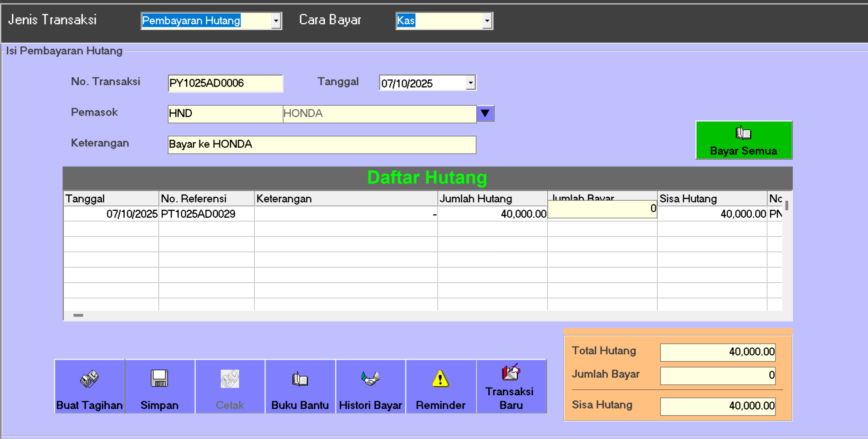Screen dimensions: 868x439
Task: Open Histori Bayar handshake icon
Action: pyautogui.click(x=370, y=379)
